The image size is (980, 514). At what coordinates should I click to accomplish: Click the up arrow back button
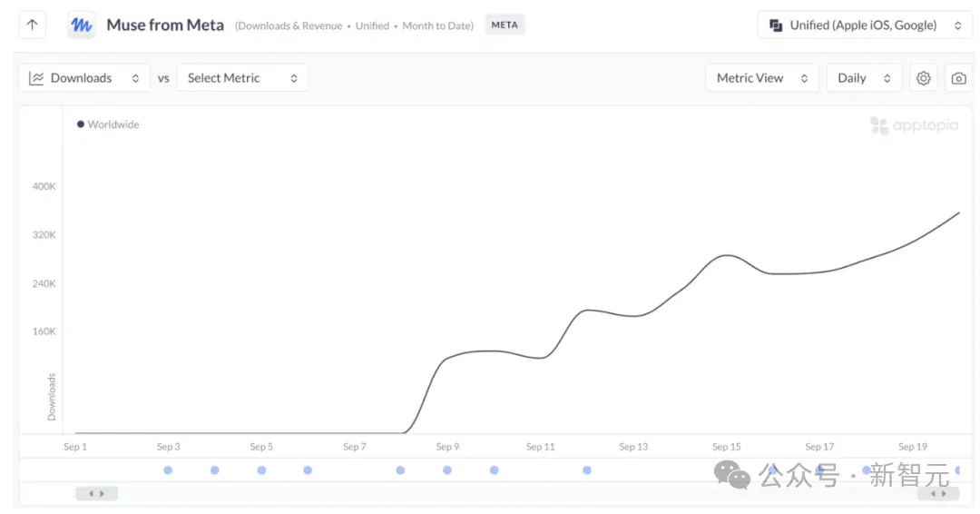click(32, 25)
